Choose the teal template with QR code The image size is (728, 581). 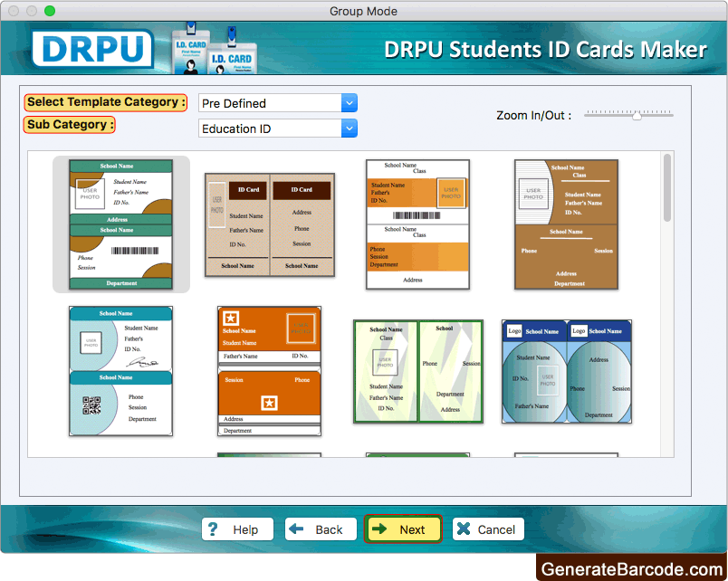tap(120, 371)
